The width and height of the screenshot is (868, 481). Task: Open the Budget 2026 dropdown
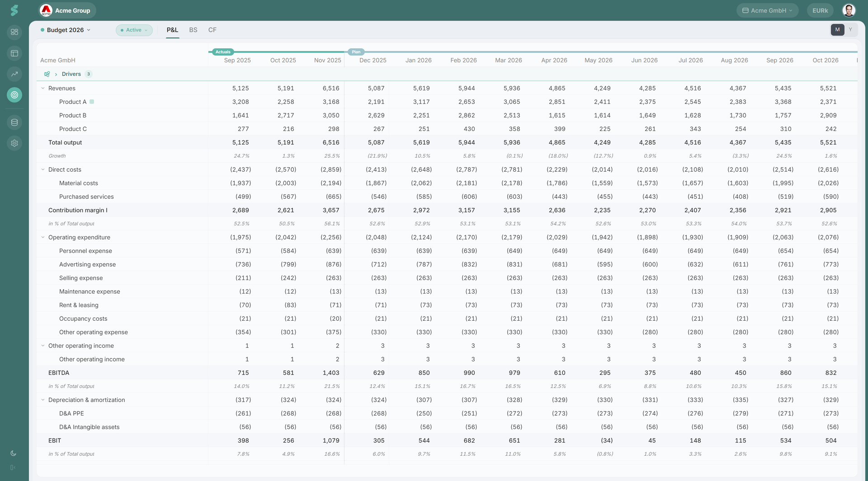pos(66,30)
